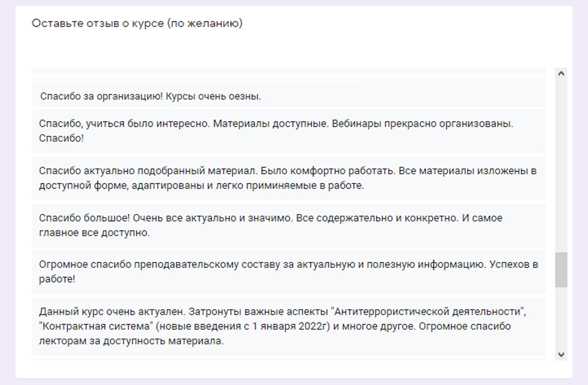The image size is (588, 385).
Task: Click the heading 'Оставьте отзыв о курсе'
Action: 97,24
